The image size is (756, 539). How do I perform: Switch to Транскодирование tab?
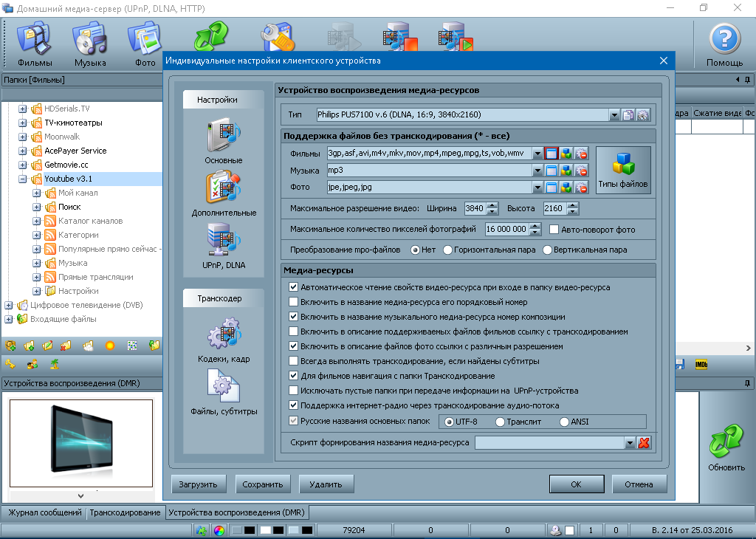click(125, 512)
